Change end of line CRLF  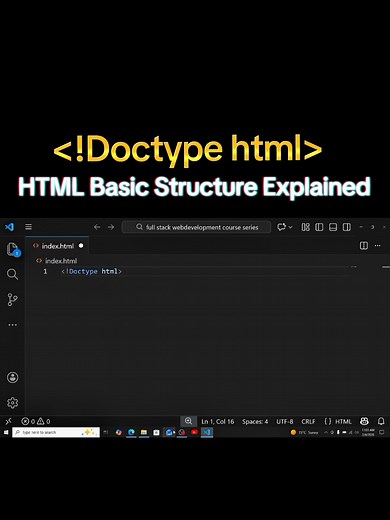pos(308,421)
